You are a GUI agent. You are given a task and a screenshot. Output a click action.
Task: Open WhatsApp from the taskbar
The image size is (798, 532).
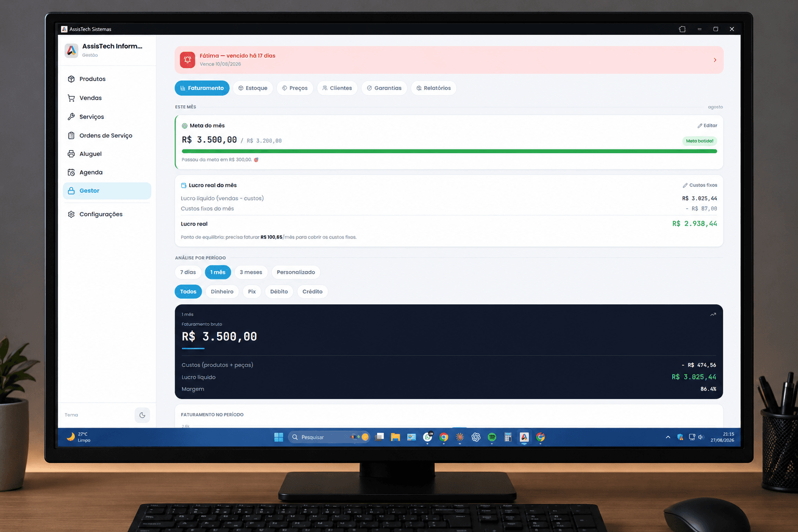(x=428, y=437)
